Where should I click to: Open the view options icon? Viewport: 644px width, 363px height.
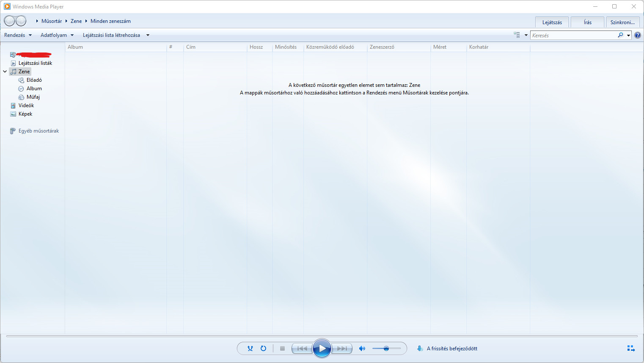(517, 35)
